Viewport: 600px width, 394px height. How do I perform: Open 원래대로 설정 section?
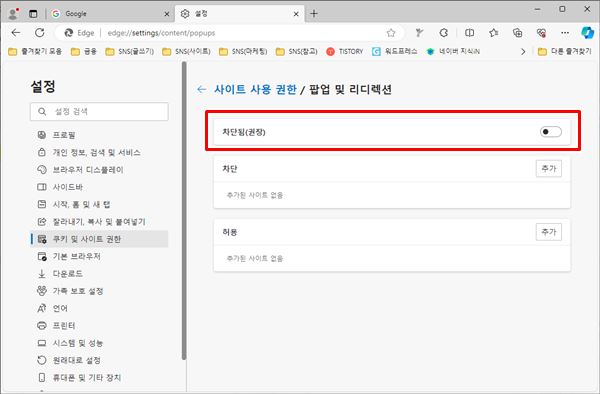tap(99, 360)
